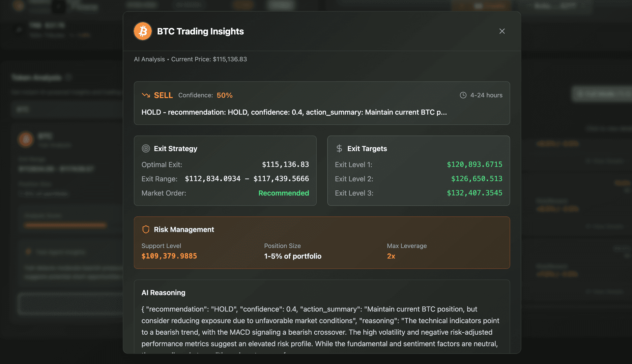Click the target icon beside Exit Strategy
This screenshot has width=632, height=364.
[x=146, y=149]
